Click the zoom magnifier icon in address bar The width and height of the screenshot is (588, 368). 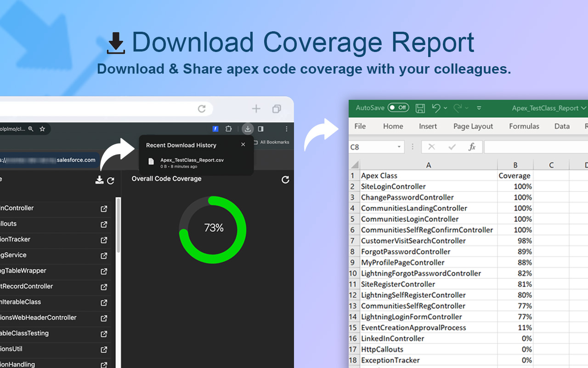[x=31, y=129]
